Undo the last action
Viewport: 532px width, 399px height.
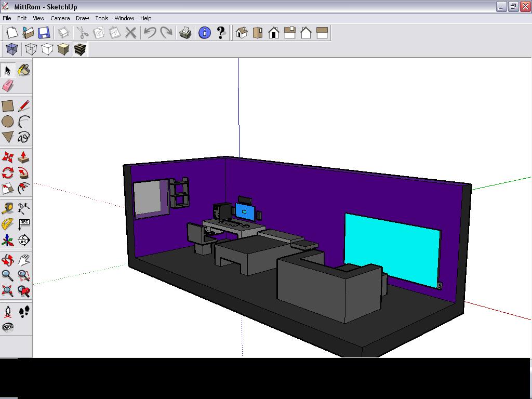150,33
